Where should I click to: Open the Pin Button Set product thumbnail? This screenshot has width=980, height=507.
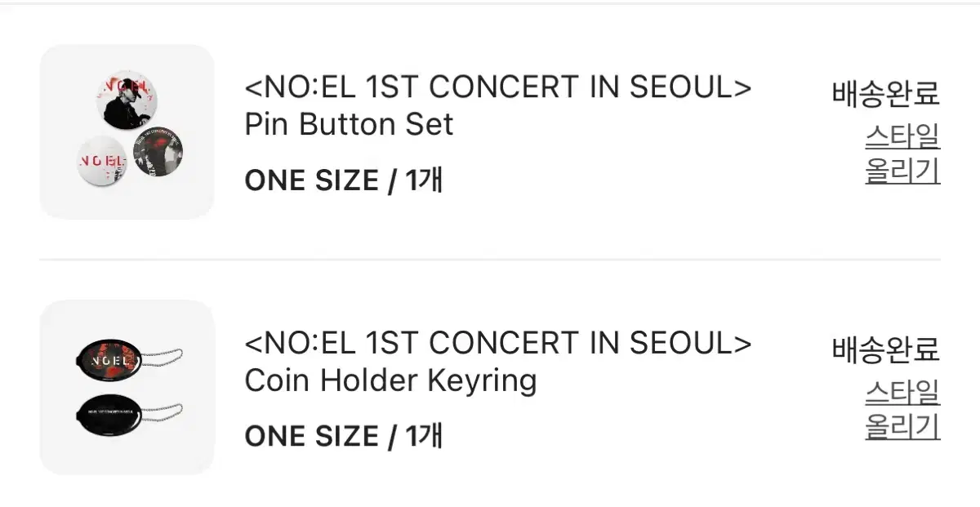127,131
